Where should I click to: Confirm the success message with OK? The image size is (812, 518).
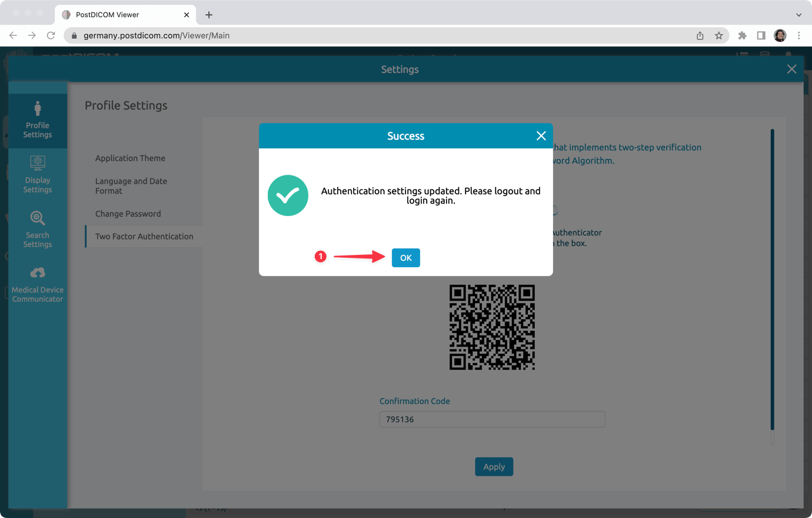coord(405,257)
